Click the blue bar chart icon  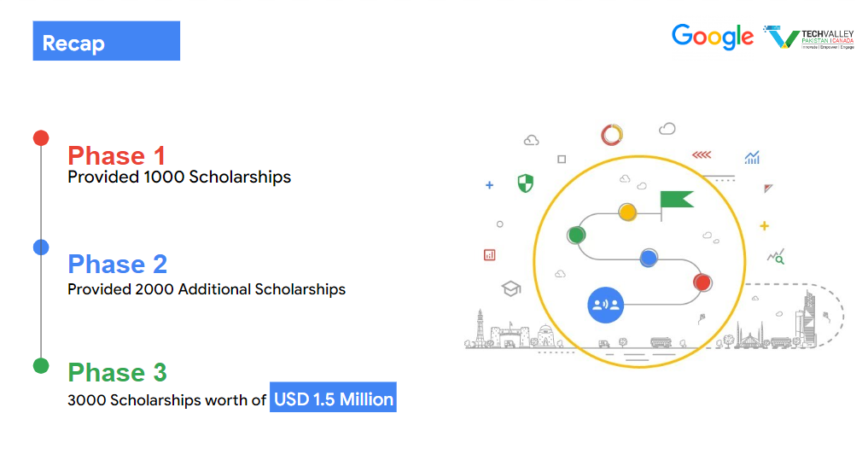click(752, 157)
